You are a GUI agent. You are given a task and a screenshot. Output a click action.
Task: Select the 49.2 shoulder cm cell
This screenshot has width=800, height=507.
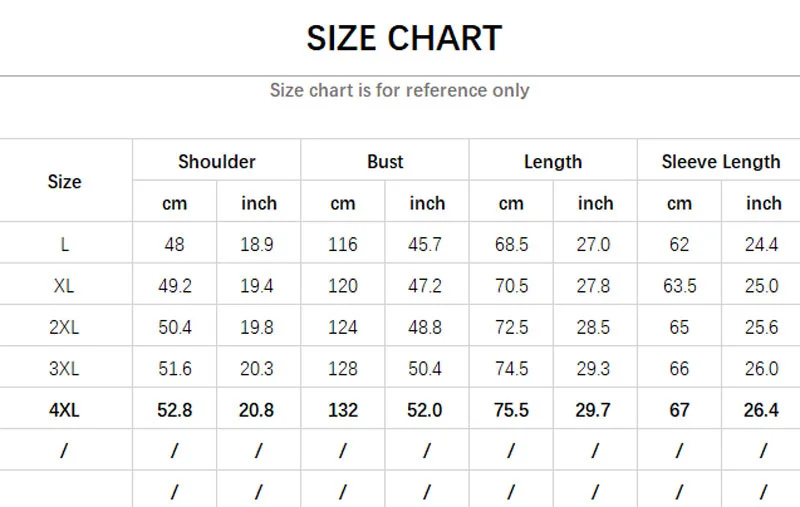click(x=175, y=286)
